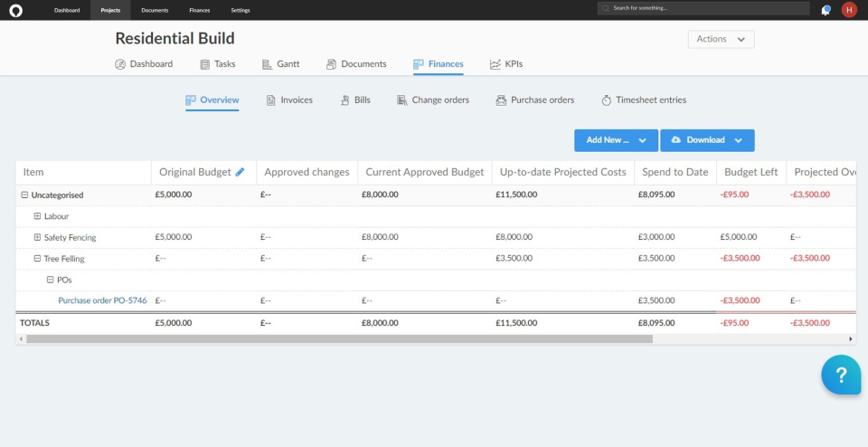This screenshot has height=447, width=868.
Task: Click Safety Fencing budget left £5,000.00
Action: click(739, 237)
